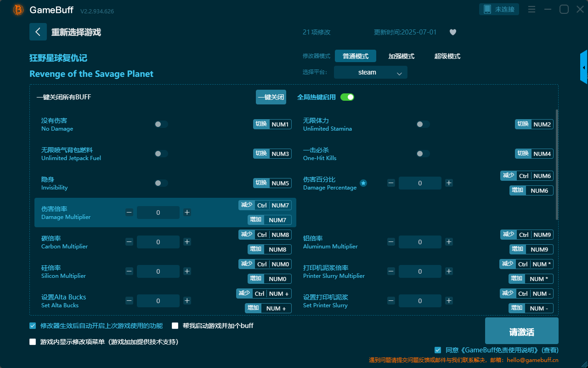Click the NUM2 hotkey for Unlimited Stamina
This screenshot has width=588, height=368.
tap(534, 124)
